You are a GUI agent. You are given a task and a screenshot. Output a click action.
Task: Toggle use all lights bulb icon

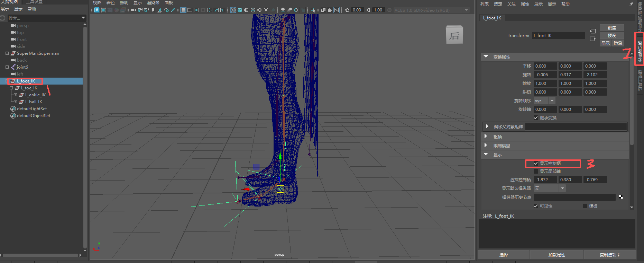point(266,10)
